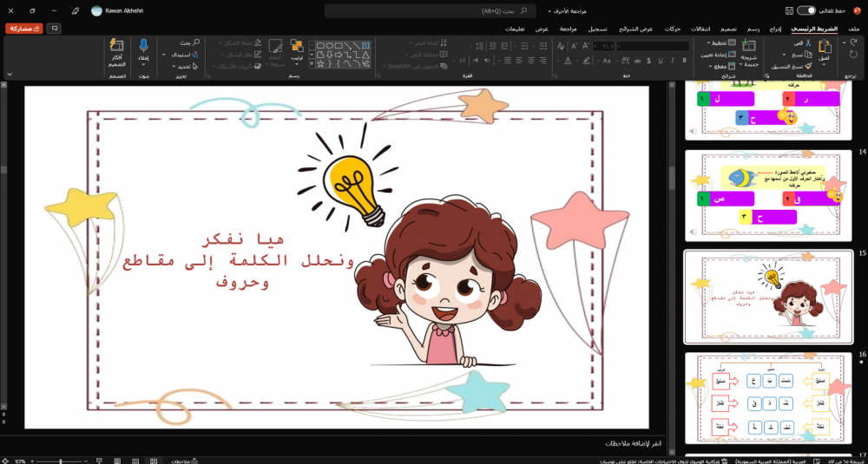Click the Text Box shape in shapes gallery
The width and height of the screenshot is (868, 464).
coord(365,45)
